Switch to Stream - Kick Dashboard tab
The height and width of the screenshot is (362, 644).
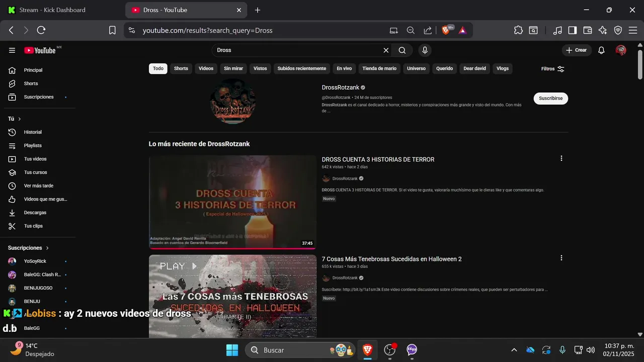tap(60, 10)
